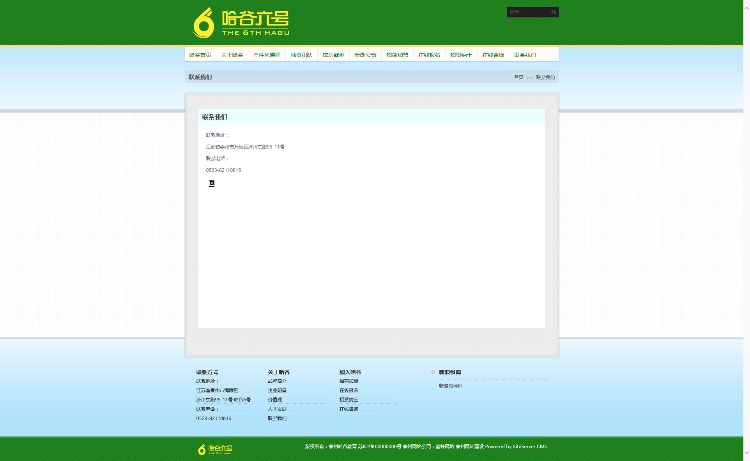Focus the search box in the header
Viewport: 750px width, 461px height.
coord(529,12)
